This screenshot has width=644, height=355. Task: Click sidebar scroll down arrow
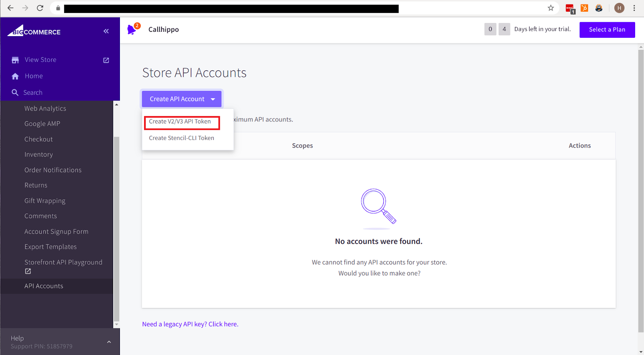117,324
